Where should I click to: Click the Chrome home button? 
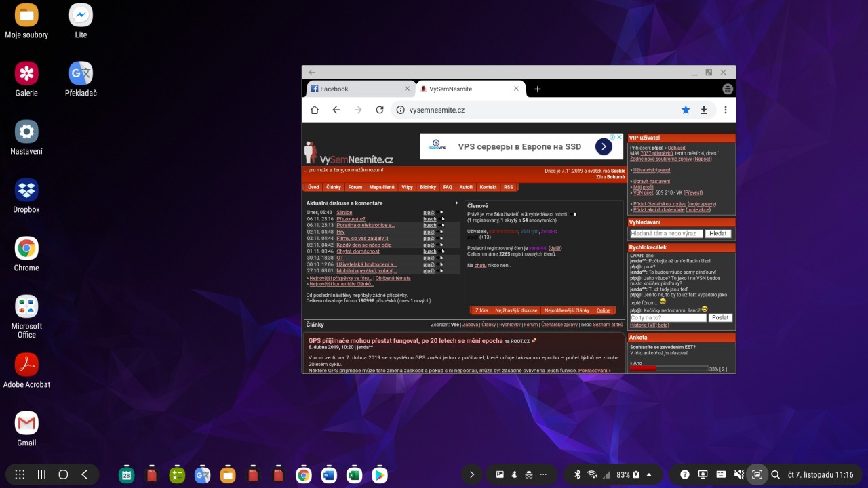[315, 110]
